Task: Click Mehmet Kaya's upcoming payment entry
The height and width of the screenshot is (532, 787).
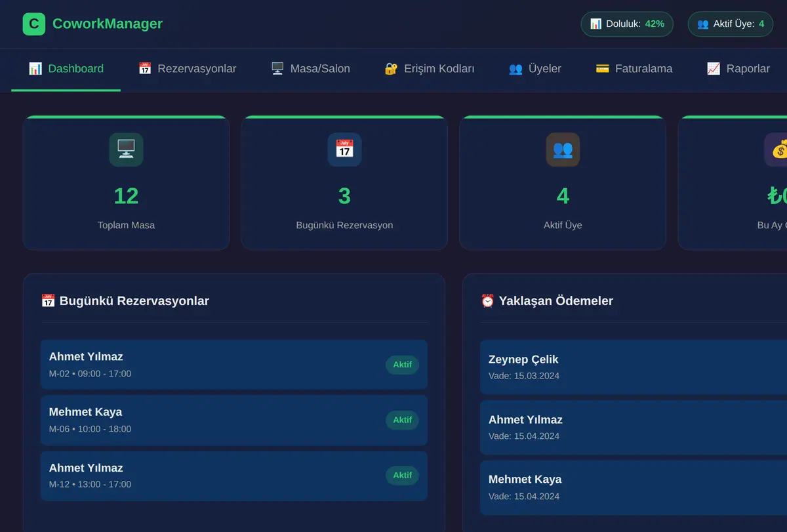Action: 634,487
